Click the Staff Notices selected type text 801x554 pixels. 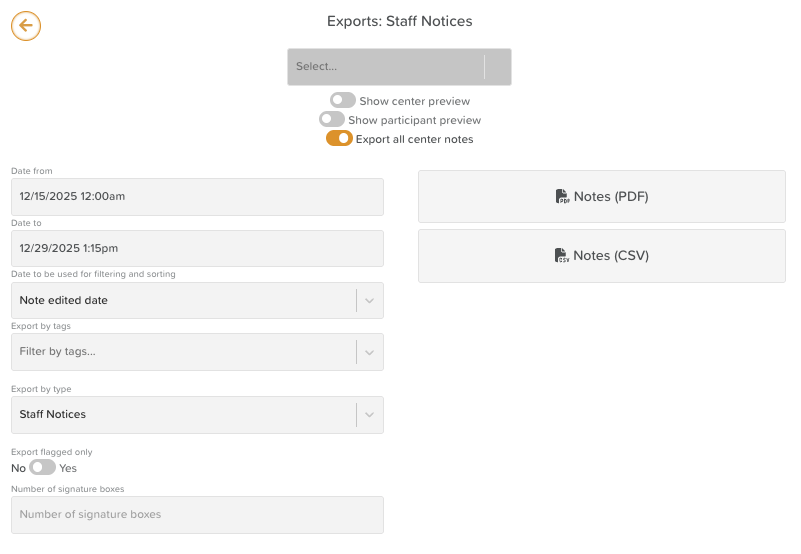click(x=53, y=415)
